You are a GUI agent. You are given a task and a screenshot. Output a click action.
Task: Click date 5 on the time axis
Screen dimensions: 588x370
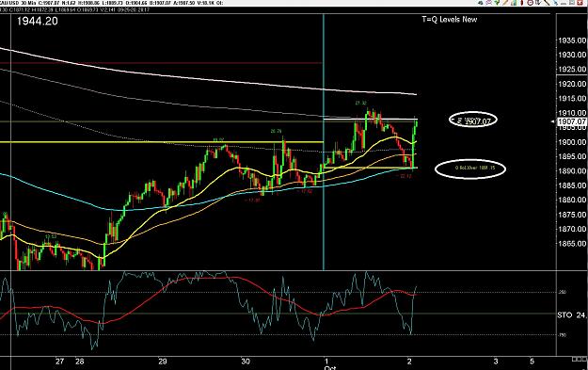coord(532,362)
